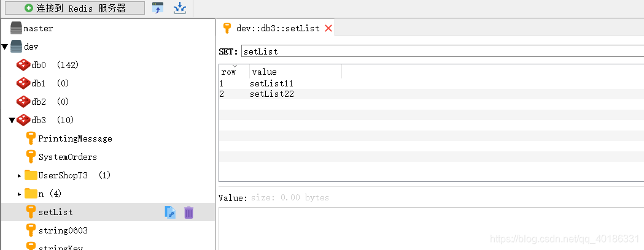Click the Connect to Redis Server button
This screenshot has height=250, width=644.
pos(75,8)
